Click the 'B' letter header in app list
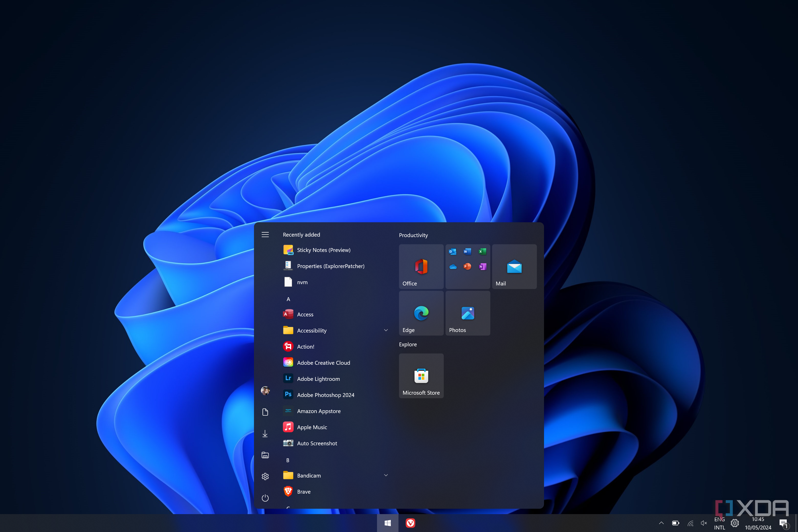798x532 pixels. point(288,460)
